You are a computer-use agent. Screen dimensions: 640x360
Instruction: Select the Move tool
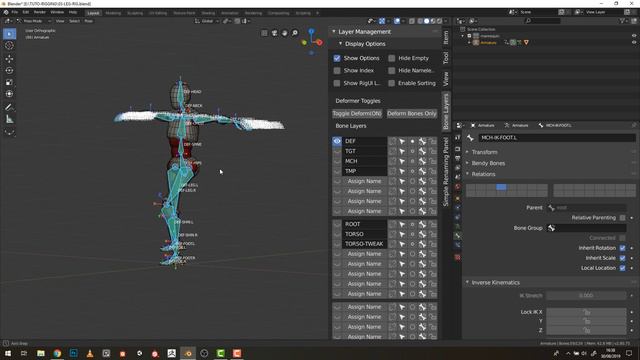(x=9, y=59)
